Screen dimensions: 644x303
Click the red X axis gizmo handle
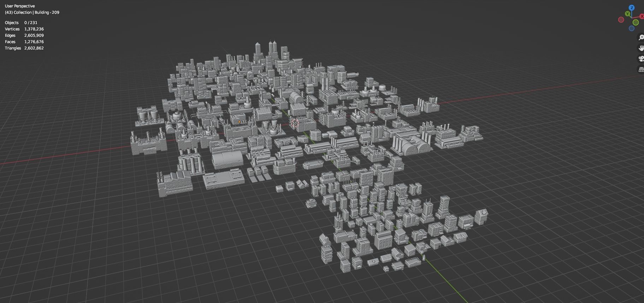pos(642,16)
